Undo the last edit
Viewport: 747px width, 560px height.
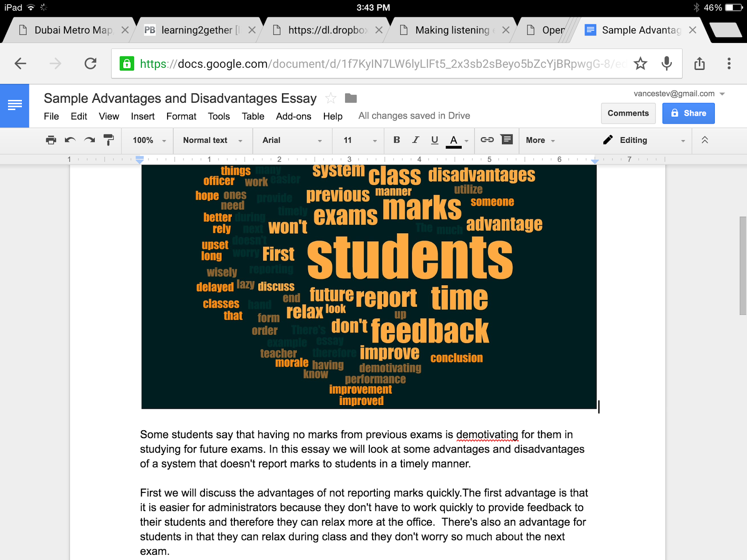70,140
